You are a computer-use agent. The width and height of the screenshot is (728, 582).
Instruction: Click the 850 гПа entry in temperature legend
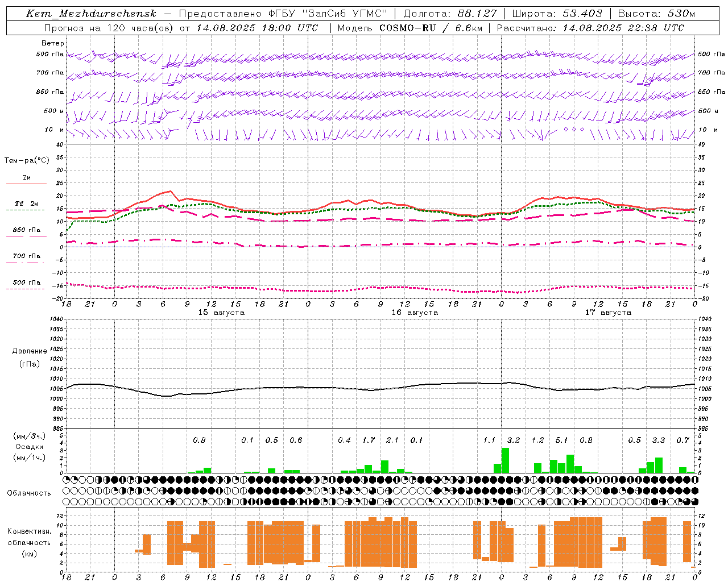click(x=27, y=230)
